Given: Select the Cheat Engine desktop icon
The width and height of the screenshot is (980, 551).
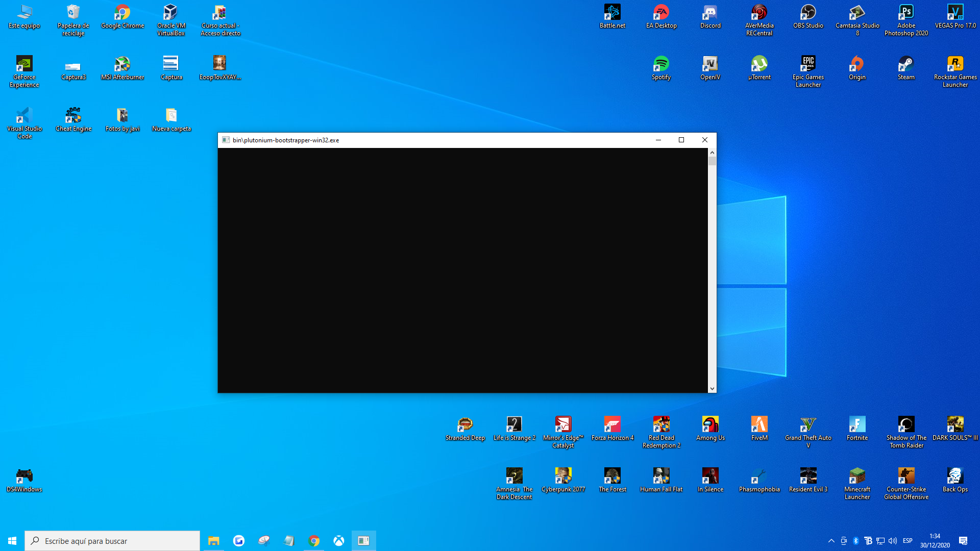Looking at the screenshot, I should [x=73, y=120].
